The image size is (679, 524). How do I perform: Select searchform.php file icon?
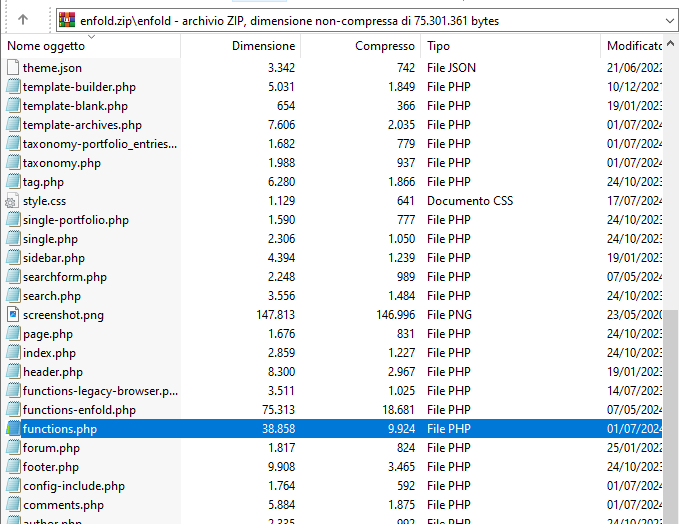pos(13,277)
